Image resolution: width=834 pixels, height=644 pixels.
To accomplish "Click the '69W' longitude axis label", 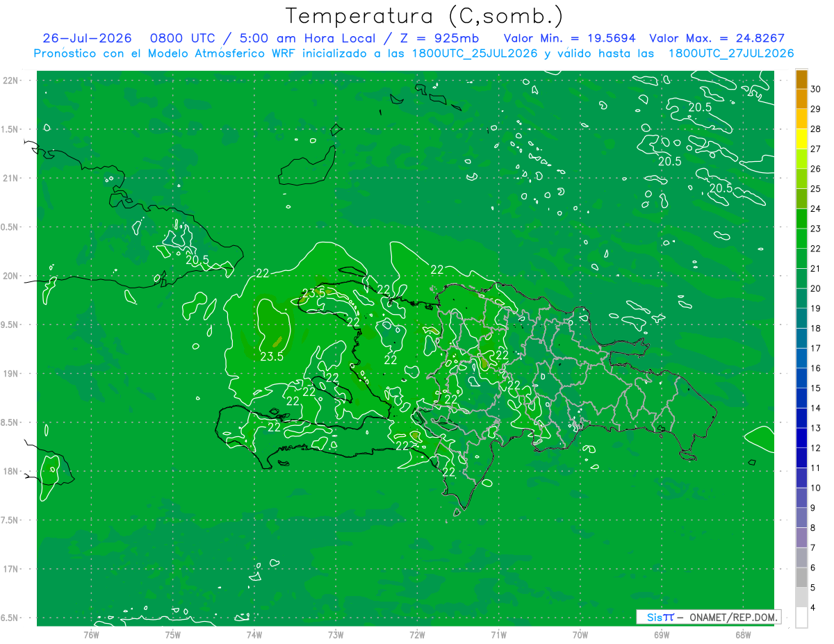I will coord(662,635).
